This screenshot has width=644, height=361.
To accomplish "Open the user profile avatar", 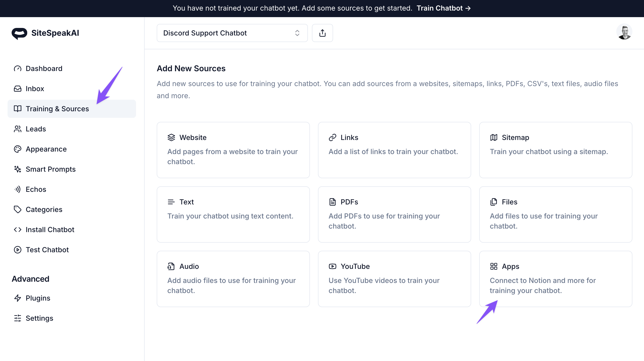I will 624,32.
